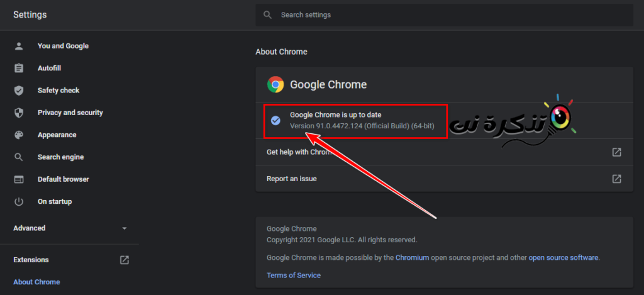Viewport: 644px width, 295px height.
Task: Expand the Advanced section arrow
Action: point(125,228)
